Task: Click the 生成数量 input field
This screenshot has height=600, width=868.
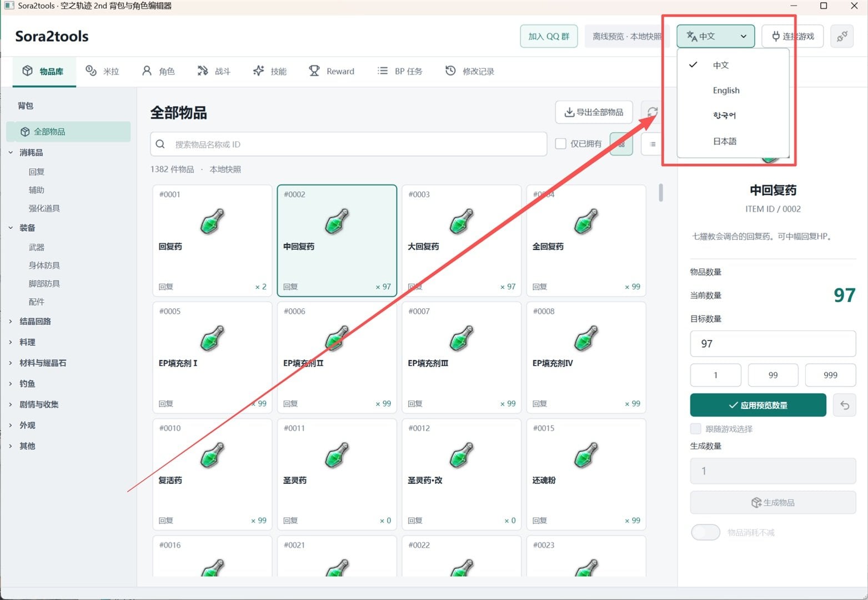Action: pyautogui.click(x=772, y=471)
